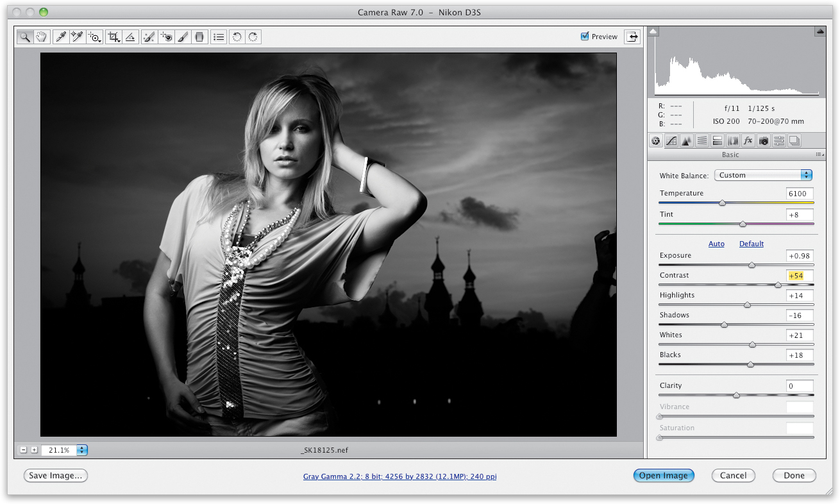
Task: Click the Auto tone link
Action: click(716, 244)
